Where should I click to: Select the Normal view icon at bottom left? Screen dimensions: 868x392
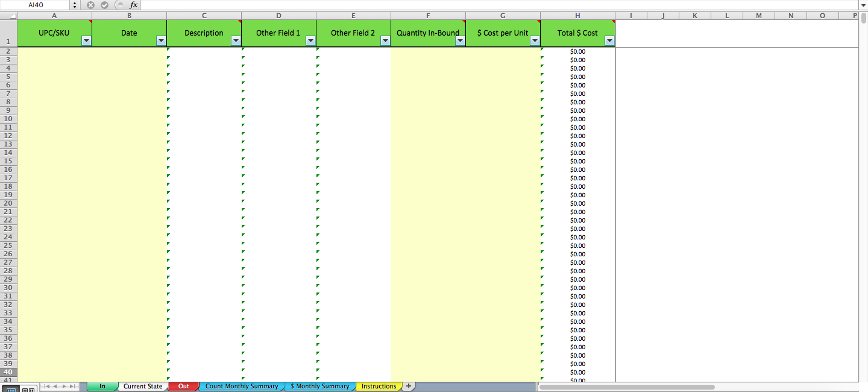11,389
